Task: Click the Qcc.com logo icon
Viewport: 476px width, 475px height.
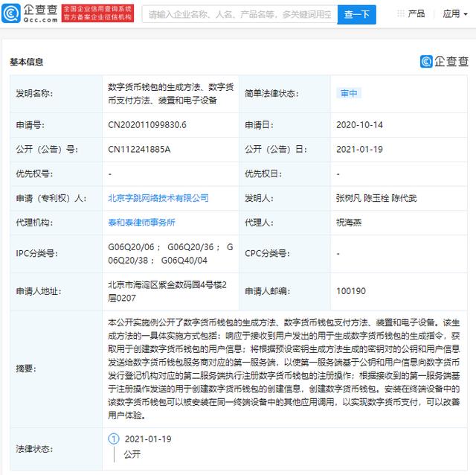Action: pyautogui.click(x=12, y=13)
